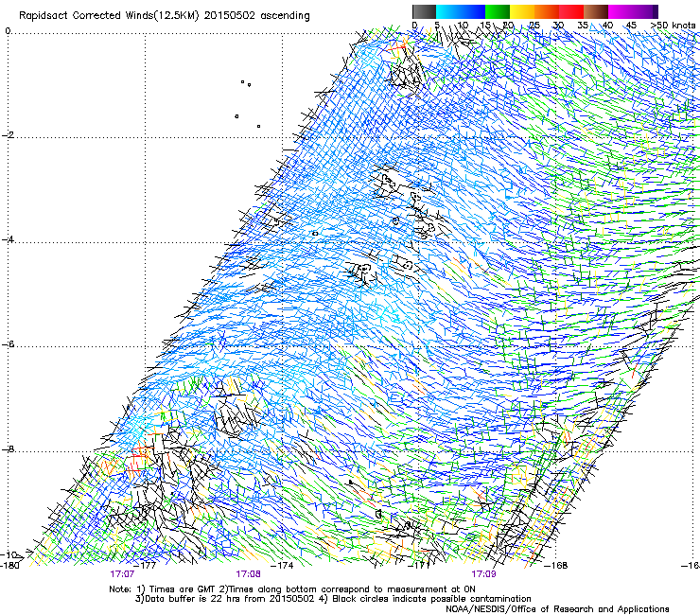Click the green 15-20 knots legend swatch
This screenshot has width=700, height=615.
click(498, 11)
